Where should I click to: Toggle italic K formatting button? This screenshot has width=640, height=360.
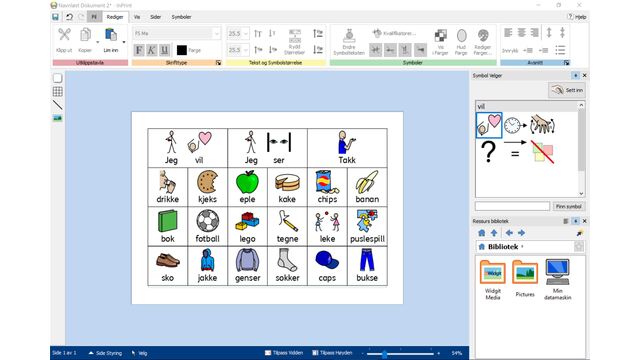pyautogui.click(x=151, y=50)
